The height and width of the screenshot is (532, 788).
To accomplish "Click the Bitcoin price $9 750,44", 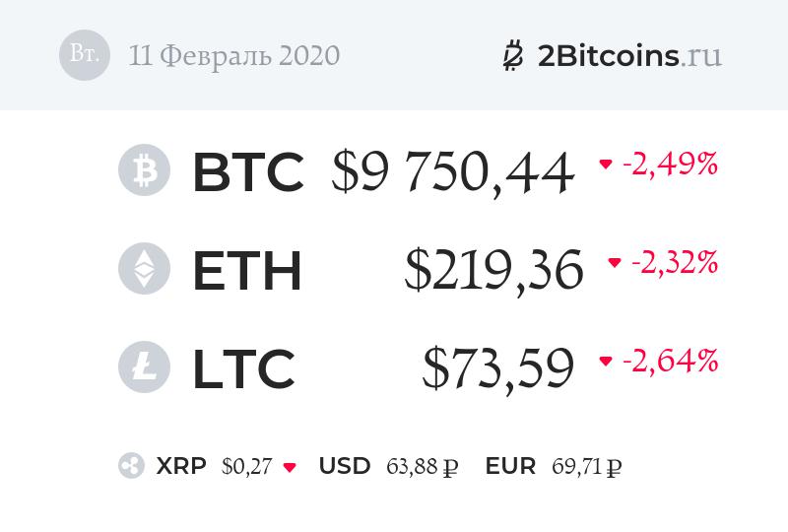I will tap(453, 171).
